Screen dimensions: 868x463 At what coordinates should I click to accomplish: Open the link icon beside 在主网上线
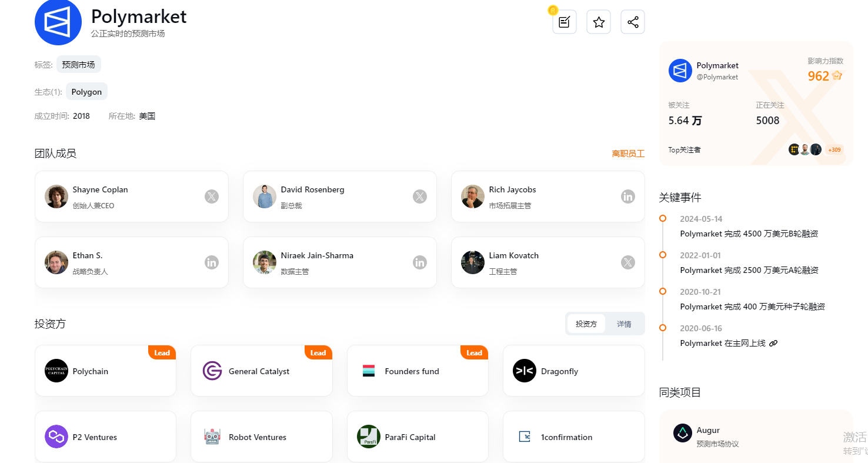coord(773,343)
